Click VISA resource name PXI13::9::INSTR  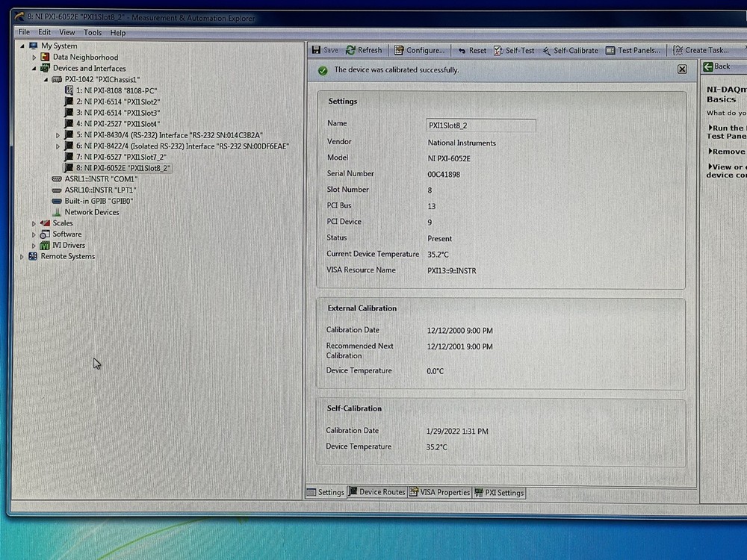452,270
